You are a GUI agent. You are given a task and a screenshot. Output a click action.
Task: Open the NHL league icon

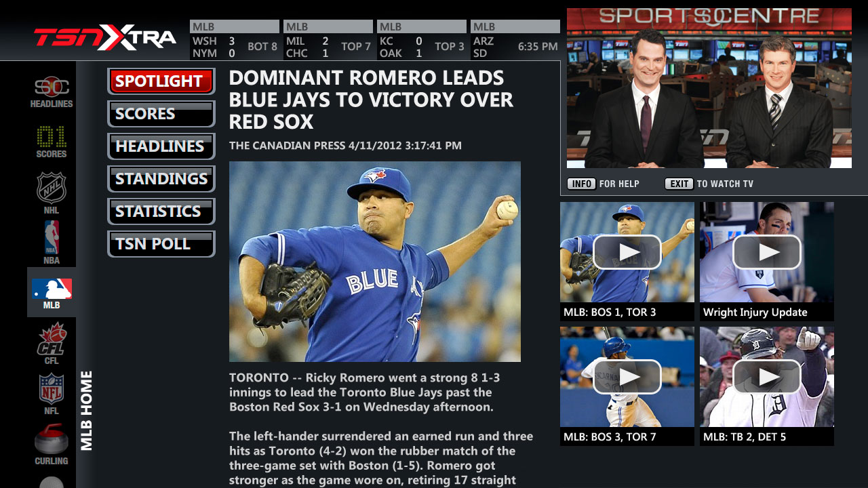[52, 193]
